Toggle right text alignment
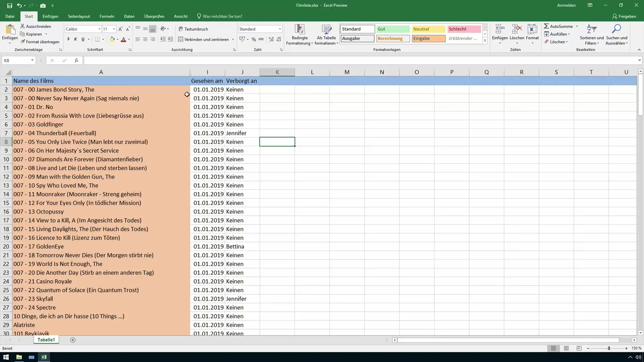644x362 pixels. pyautogui.click(x=153, y=39)
